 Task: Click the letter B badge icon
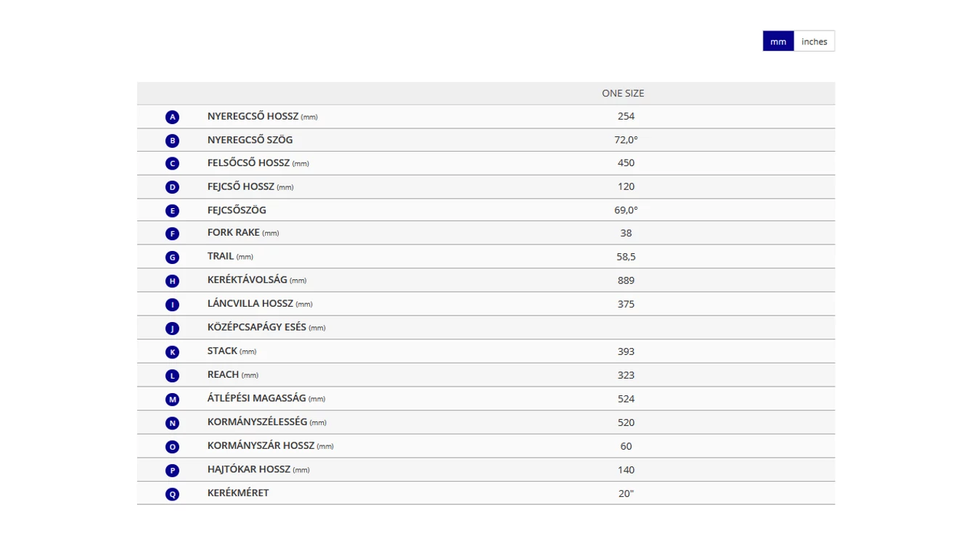pos(172,141)
